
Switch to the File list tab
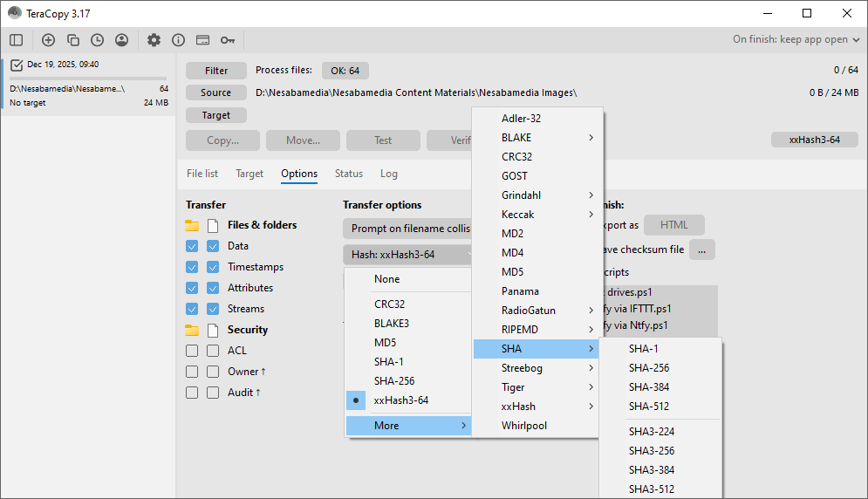(x=202, y=174)
